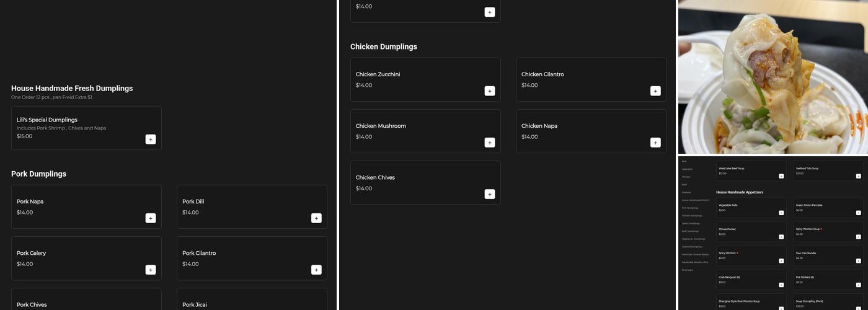The image size is (868, 310).
Task: Select Chicken Dumplings sidebar category
Action: [692, 216]
